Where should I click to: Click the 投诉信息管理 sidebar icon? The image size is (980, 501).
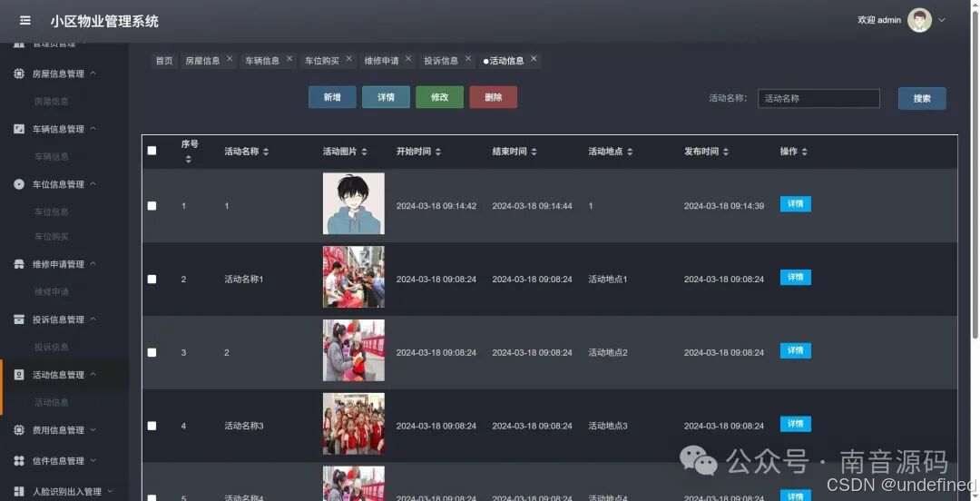[19, 319]
